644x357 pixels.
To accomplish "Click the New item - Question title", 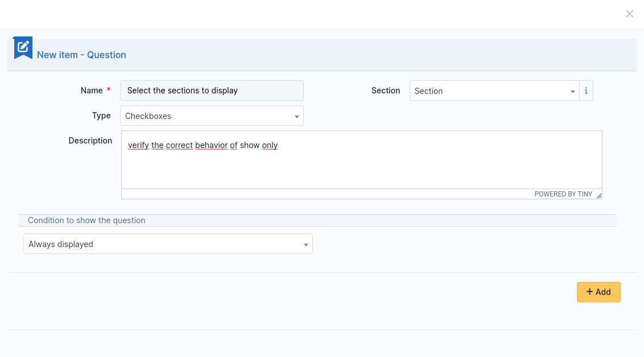I will click(81, 55).
